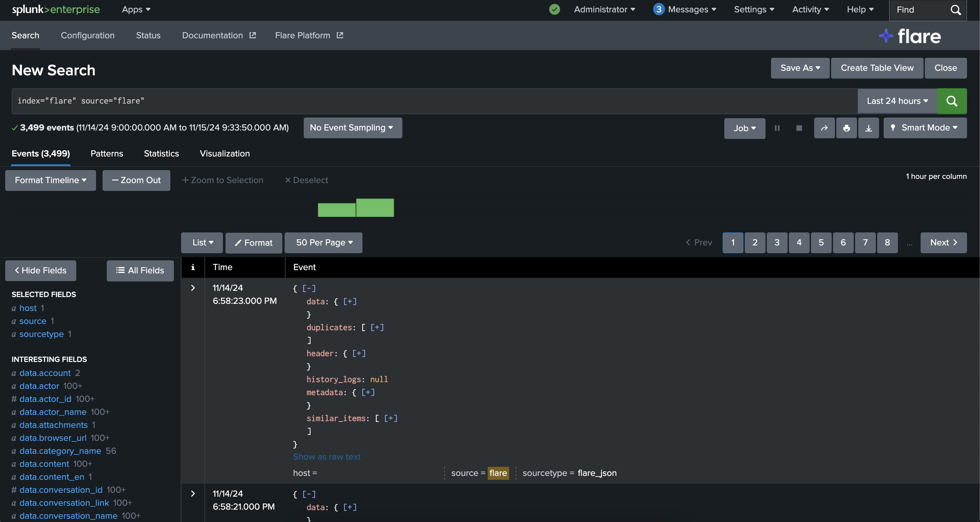
Task: Open the List display dropdown
Action: 202,243
